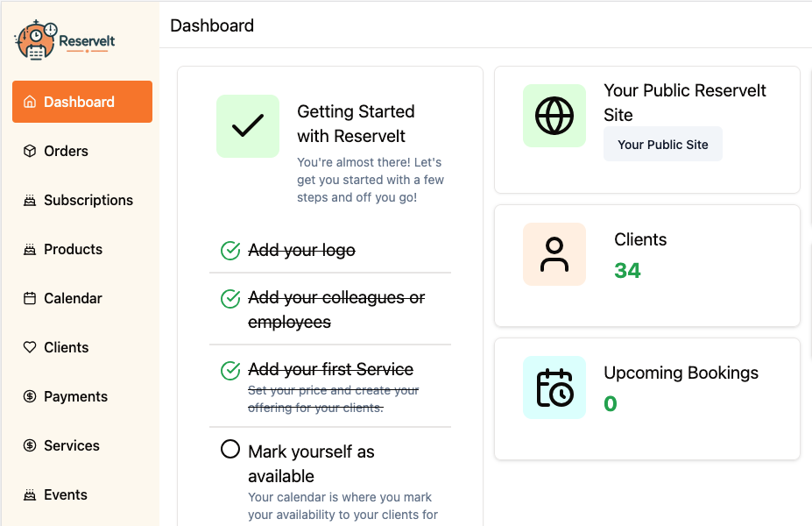
Task: Click the Clients person icon tile
Action: point(554,252)
